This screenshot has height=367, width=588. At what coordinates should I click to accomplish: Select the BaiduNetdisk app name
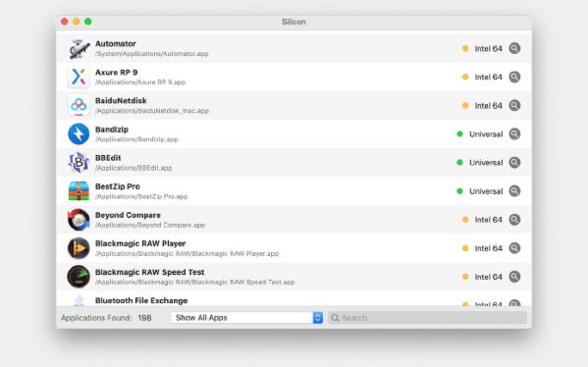coord(121,101)
